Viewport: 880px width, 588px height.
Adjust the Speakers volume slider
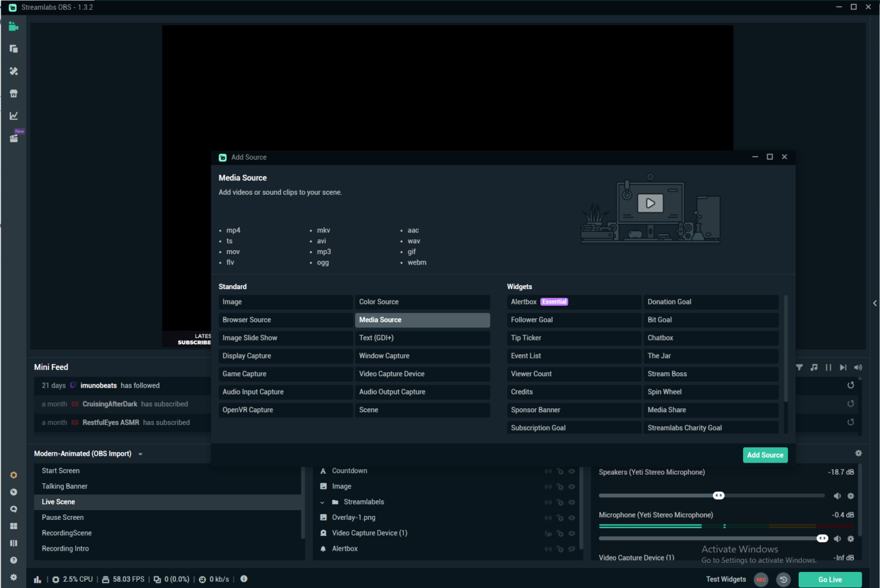718,495
